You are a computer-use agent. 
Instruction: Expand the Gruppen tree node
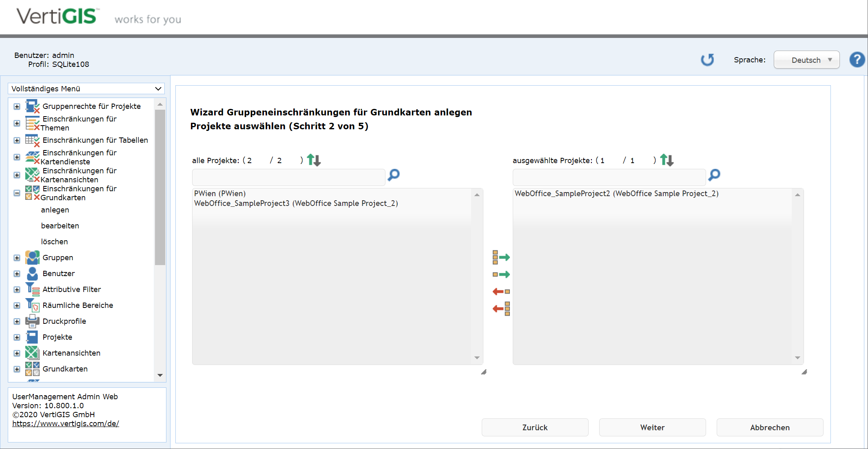17,258
